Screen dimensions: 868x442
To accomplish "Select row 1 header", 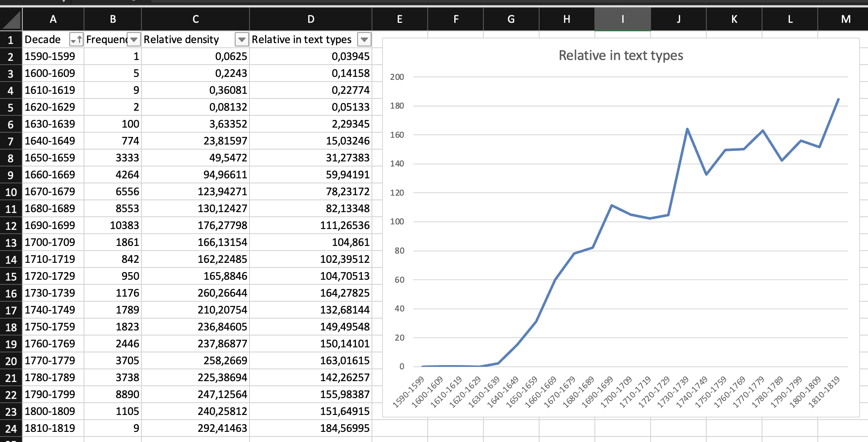I will (11, 40).
